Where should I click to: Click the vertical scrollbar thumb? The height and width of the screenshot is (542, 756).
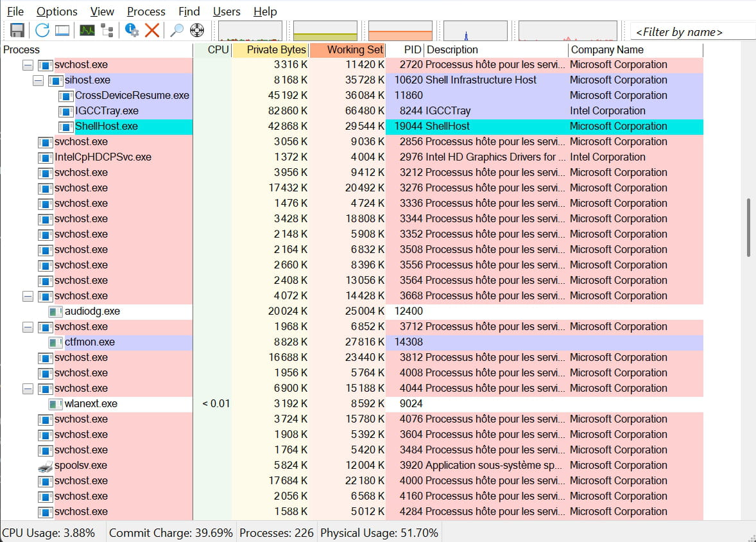click(x=748, y=227)
